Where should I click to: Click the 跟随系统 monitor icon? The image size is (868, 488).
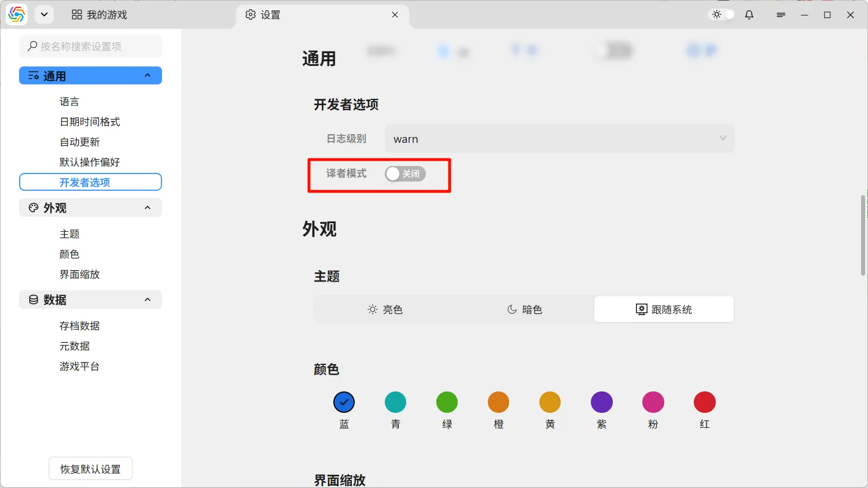click(x=641, y=310)
